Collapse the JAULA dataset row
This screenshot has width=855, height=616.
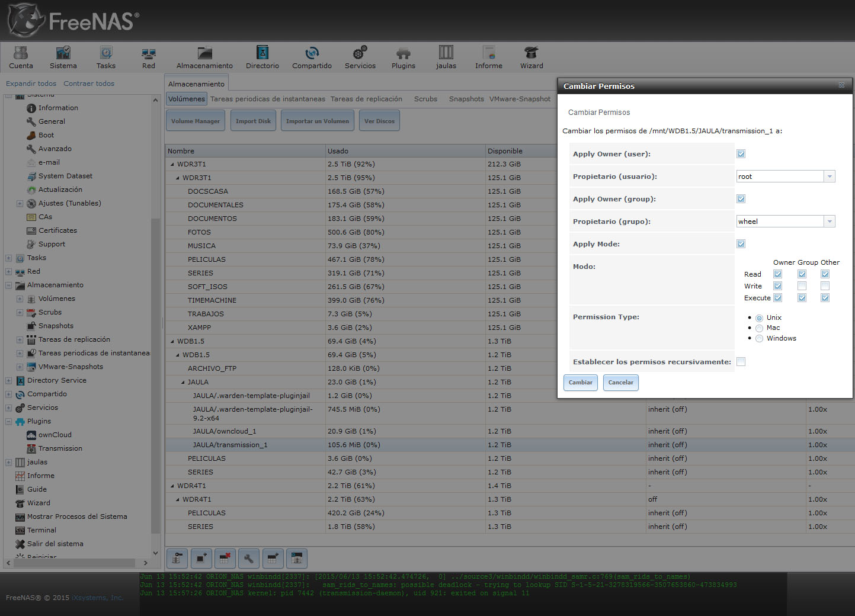(183, 383)
